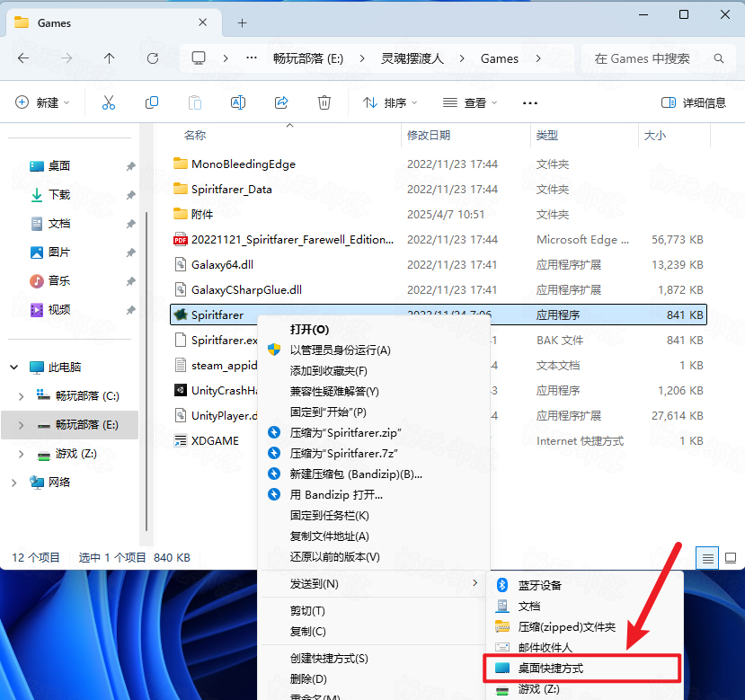745x700 pixels.
Task: Expand the 网络 tree node
Action: point(14,483)
